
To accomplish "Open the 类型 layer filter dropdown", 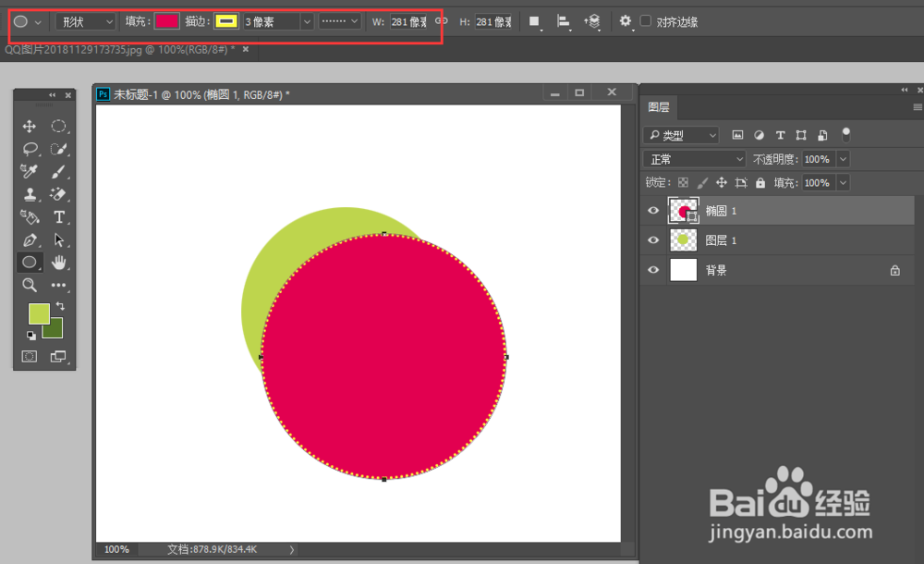I will click(682, 135).
